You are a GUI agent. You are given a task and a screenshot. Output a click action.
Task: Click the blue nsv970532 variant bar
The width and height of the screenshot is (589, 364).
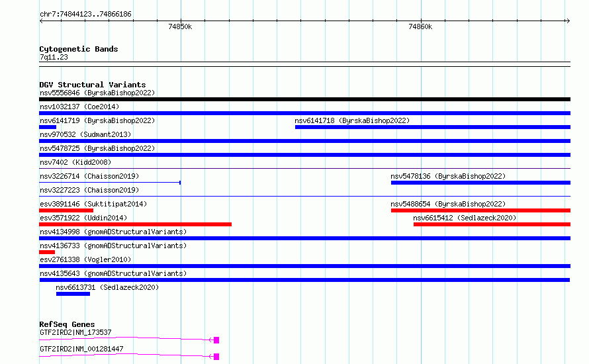coord(304,141)
